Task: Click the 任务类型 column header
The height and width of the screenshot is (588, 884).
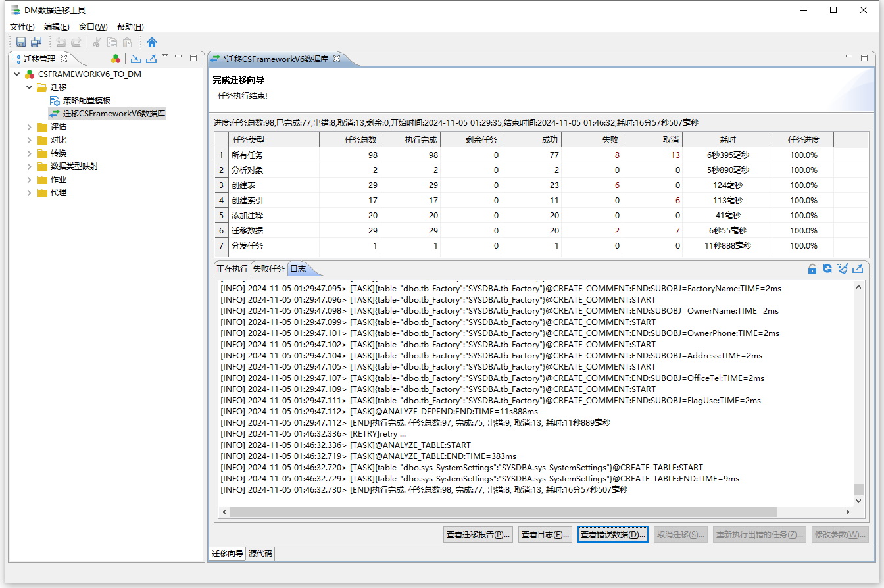Action: click(274, 139)
